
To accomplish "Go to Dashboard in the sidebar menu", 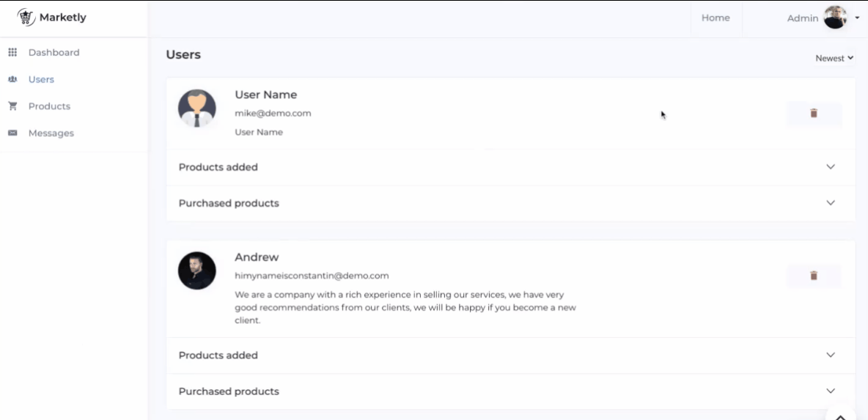I will 54,53.
